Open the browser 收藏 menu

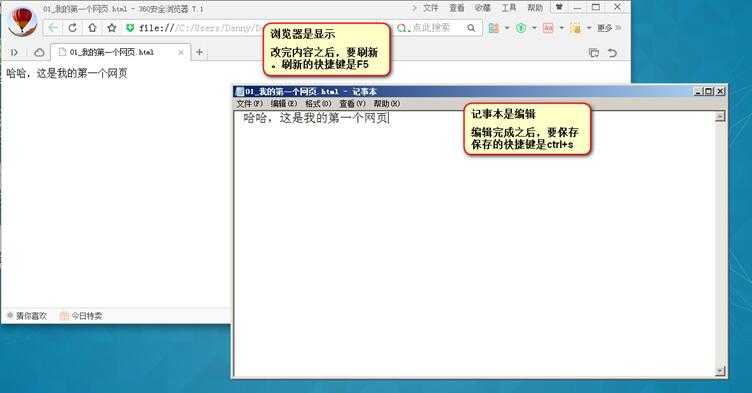(482, 8)
